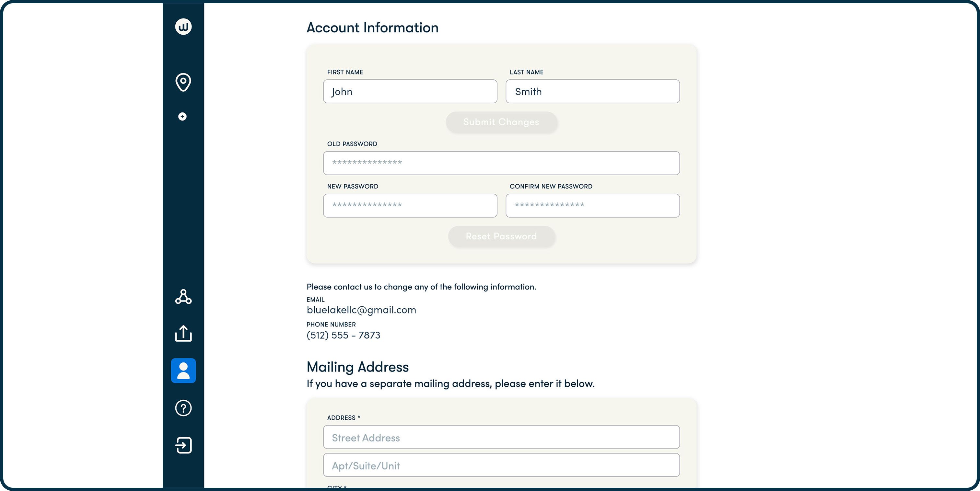This screenshot has width=980, height=491.
Task: Click the upload share icon in sidebar
Action: pyautogui.click(x=183, y=333)
